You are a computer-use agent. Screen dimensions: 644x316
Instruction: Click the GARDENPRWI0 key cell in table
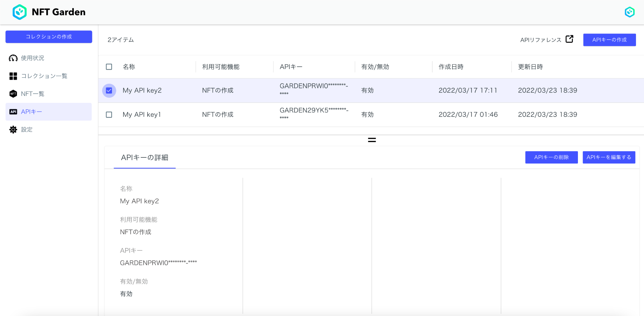coord(314,89)
